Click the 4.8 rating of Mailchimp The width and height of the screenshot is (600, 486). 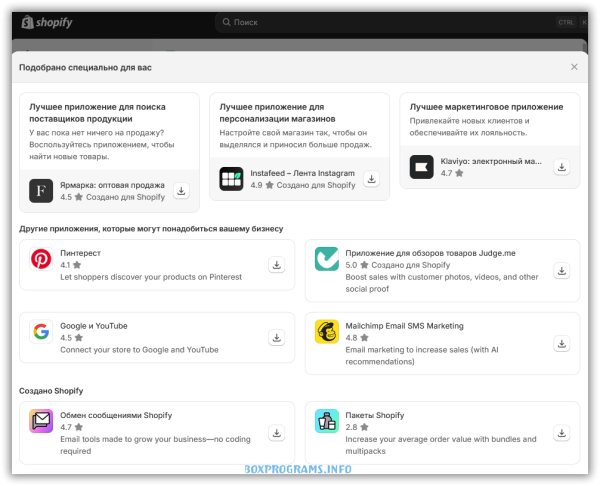click(x=357, y=338)
